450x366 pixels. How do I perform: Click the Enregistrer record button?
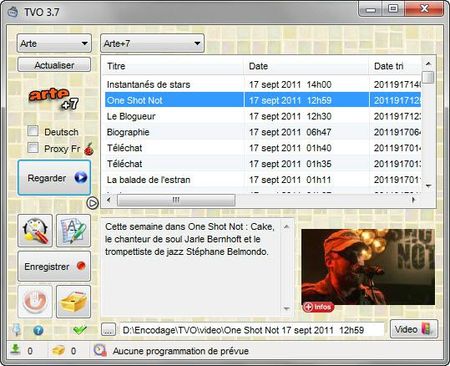54,266
